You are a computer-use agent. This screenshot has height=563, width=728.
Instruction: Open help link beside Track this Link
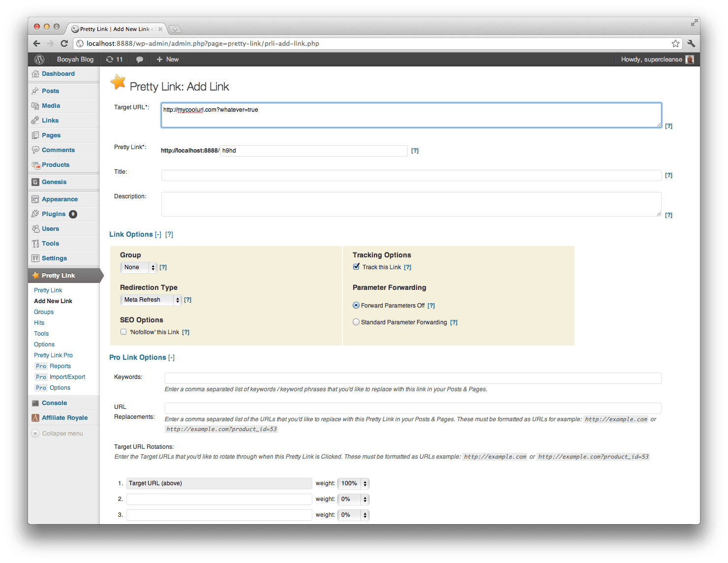(407, 267)
